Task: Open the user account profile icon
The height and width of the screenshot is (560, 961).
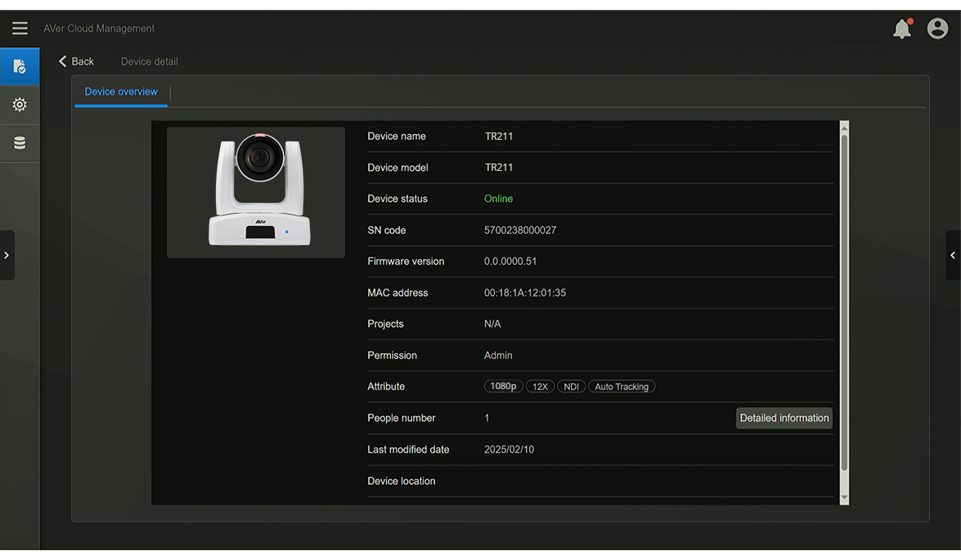Action: coord(937,29)
